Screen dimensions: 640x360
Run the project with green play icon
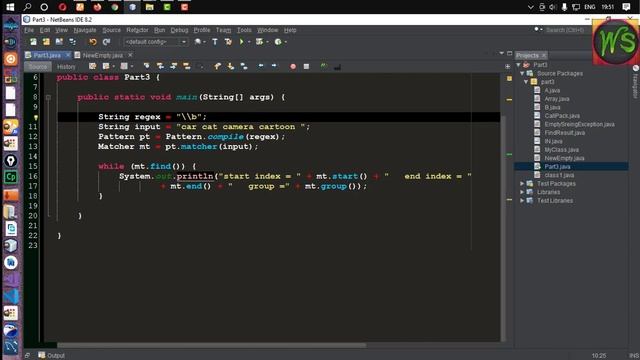tap(241, 42)
